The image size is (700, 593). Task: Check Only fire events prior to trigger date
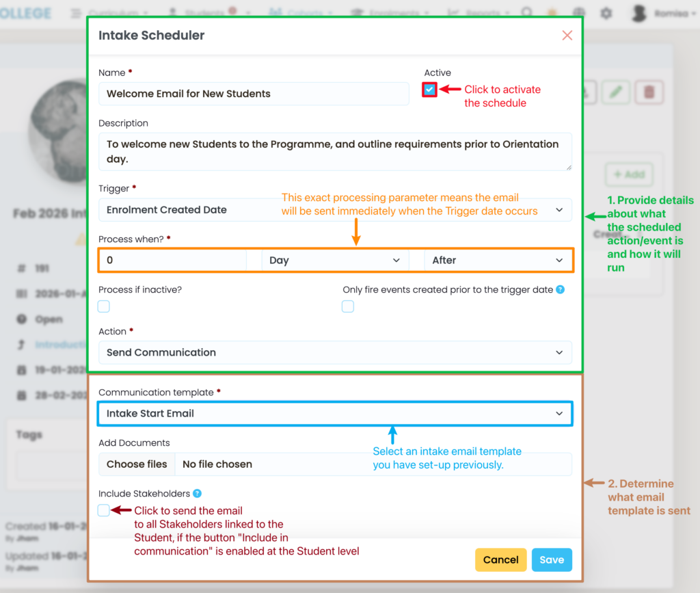(x=348, y=306)
